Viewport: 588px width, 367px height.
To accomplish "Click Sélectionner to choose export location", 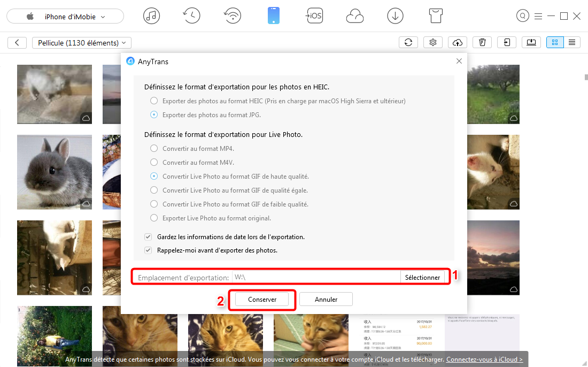I will pyautogui.click(x=423, y=277).
